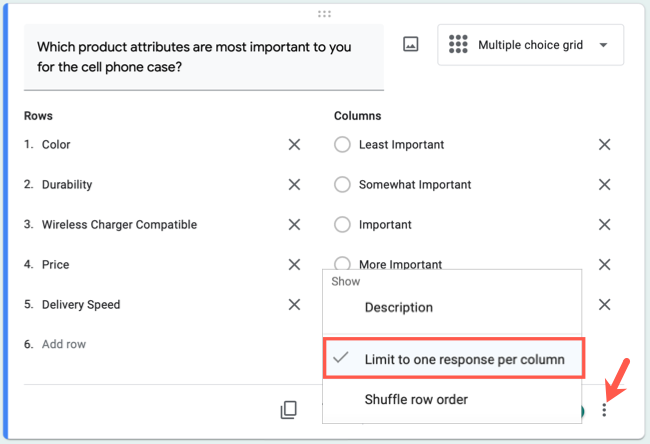Click the add image icon beside question
This screenshot has width=650, height=444.
pos(410,45)
